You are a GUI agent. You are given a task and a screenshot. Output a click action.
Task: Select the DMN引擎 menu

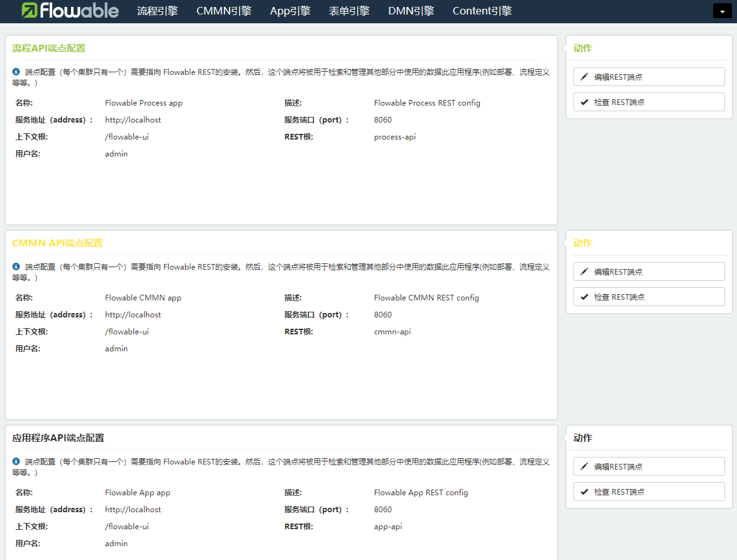tap(411, 11)
